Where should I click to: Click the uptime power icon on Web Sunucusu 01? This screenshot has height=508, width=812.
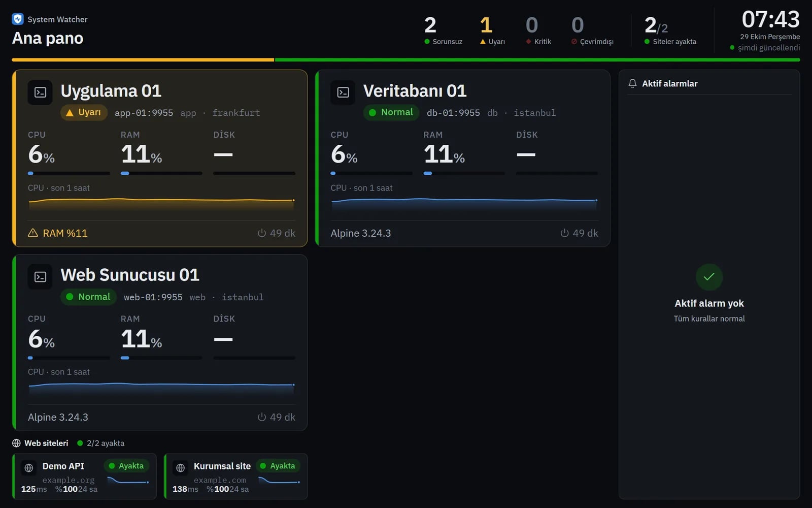click(x=262, y=417)
